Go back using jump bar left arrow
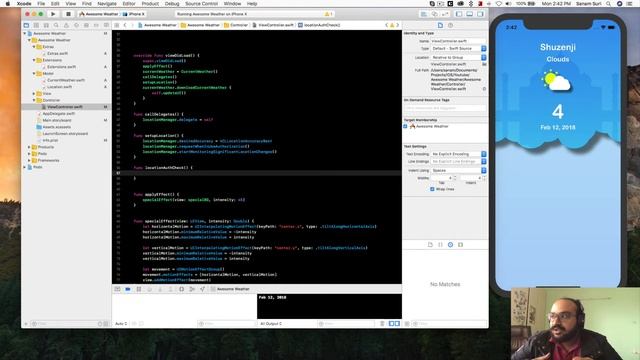The height and width of the screenshot is (360, 640). [x=125, y=25]
